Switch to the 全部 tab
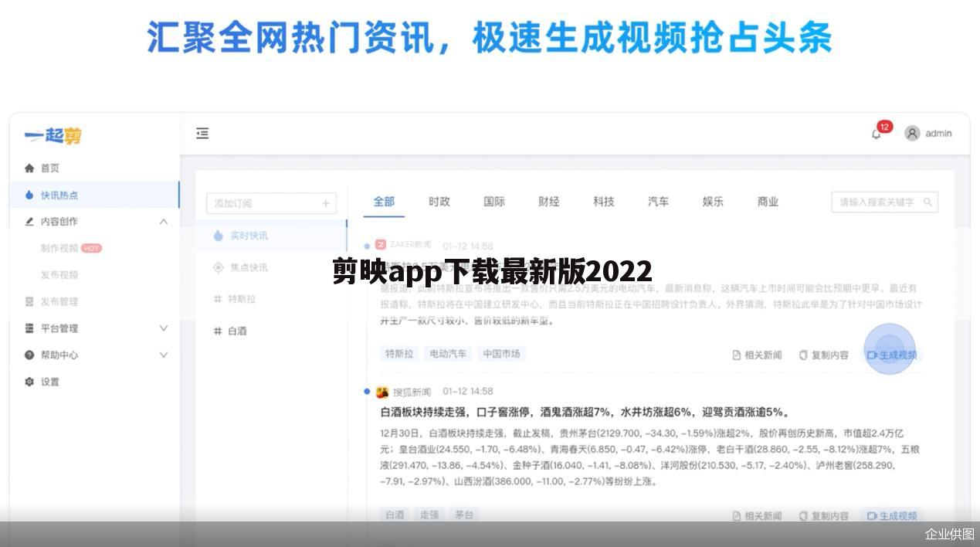Image resolution: width=980 pixels, height=547 pixels. pos(384,202)
